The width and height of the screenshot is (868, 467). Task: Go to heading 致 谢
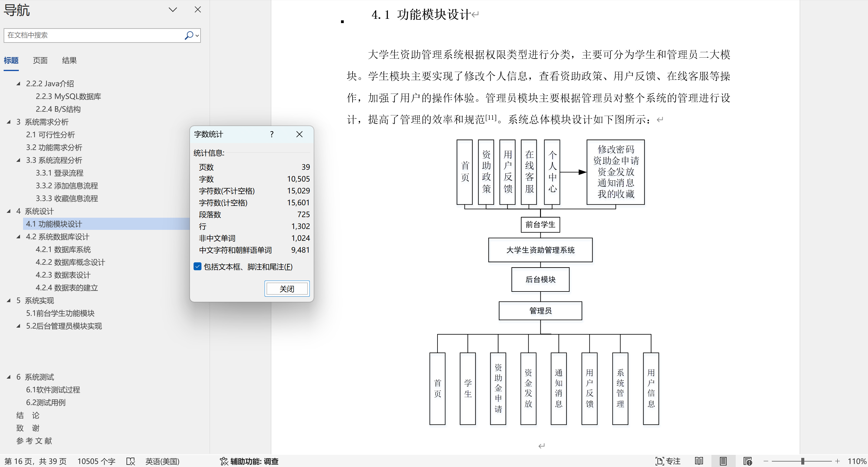click(28, 428)
